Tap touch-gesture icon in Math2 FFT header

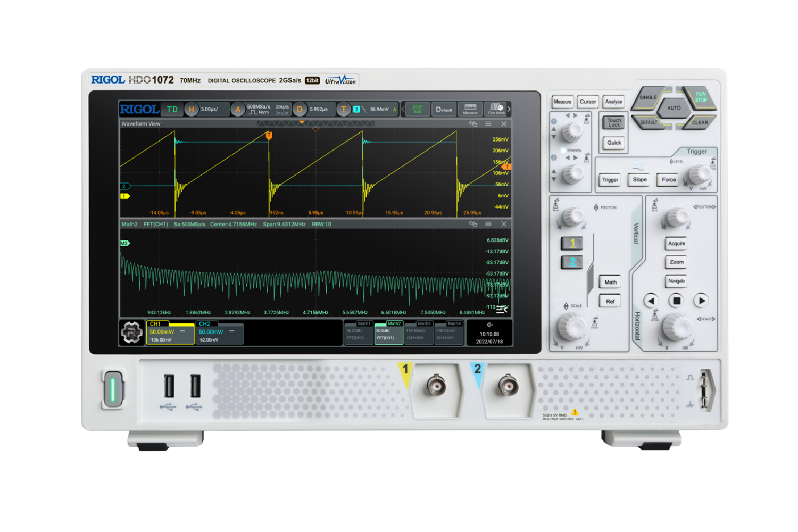click(473, 224)
